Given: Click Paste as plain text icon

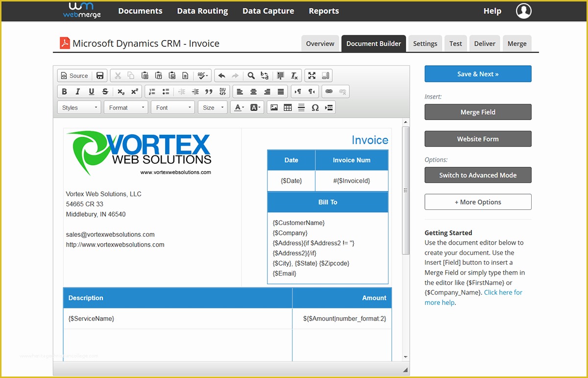Looking at the screenshot, I should [158, 76].
